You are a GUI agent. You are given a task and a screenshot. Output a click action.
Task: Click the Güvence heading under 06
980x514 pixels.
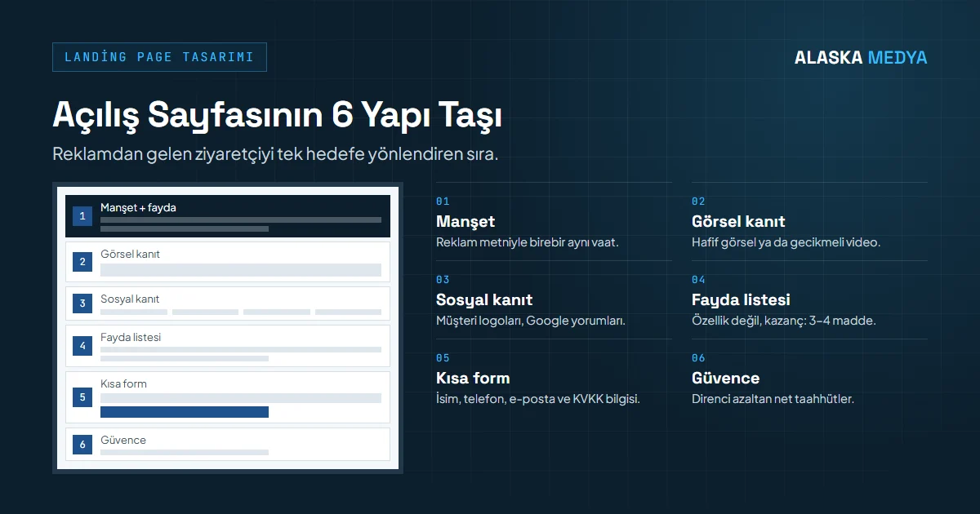[725, 378]
